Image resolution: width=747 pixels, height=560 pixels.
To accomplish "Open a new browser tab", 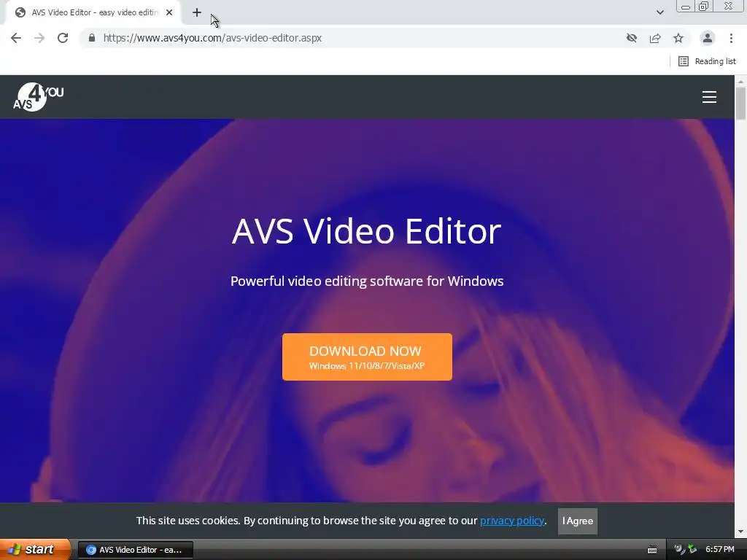I will tap(197, 12).
